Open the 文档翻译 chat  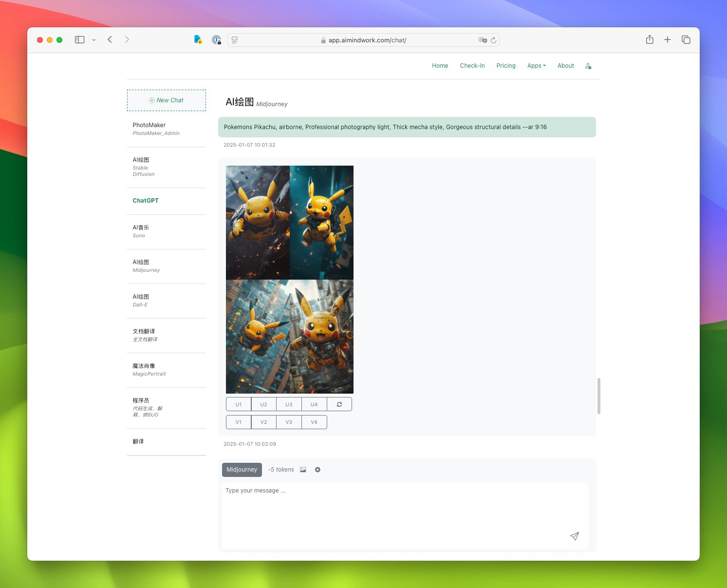167,335
